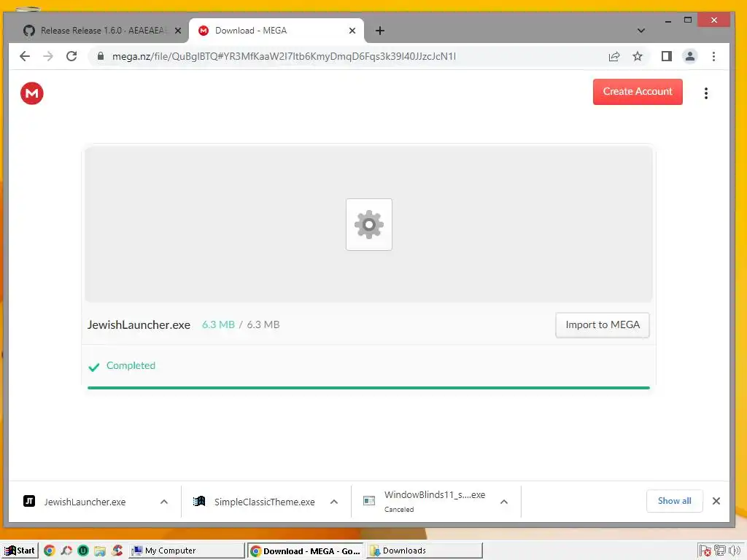Click Create Account button
The height and width of the screenshot is (560, 747).
pyautogui.click(x=638, y=91)
